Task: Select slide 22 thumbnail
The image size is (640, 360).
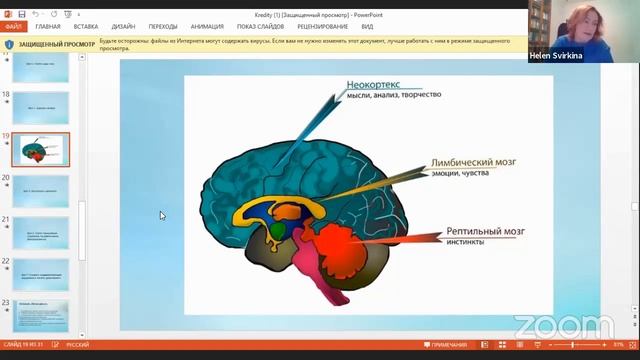Action: pos(40,275)
